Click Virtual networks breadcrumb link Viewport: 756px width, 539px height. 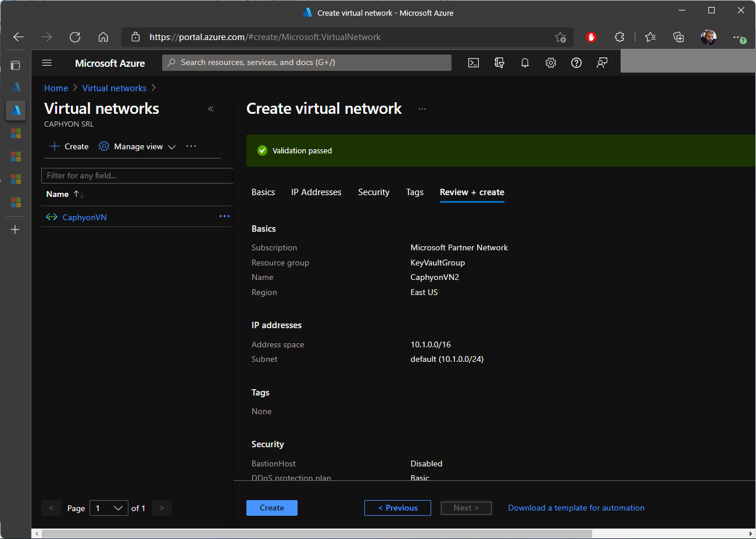[114, 88]
